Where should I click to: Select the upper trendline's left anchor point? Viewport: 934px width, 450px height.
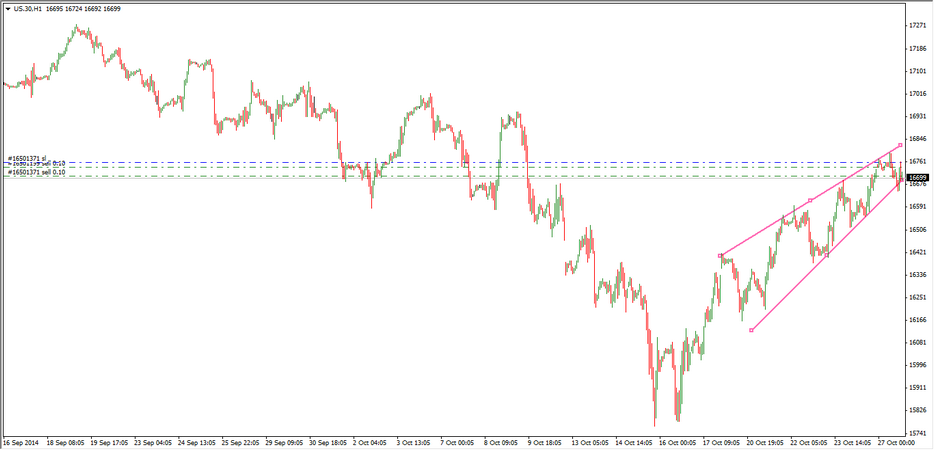coord(720,256)
